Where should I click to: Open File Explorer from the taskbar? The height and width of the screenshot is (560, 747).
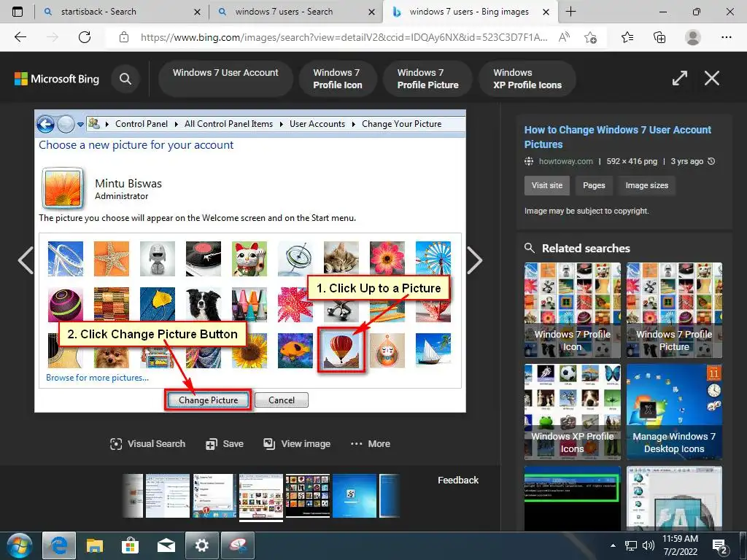pos(94,545)
